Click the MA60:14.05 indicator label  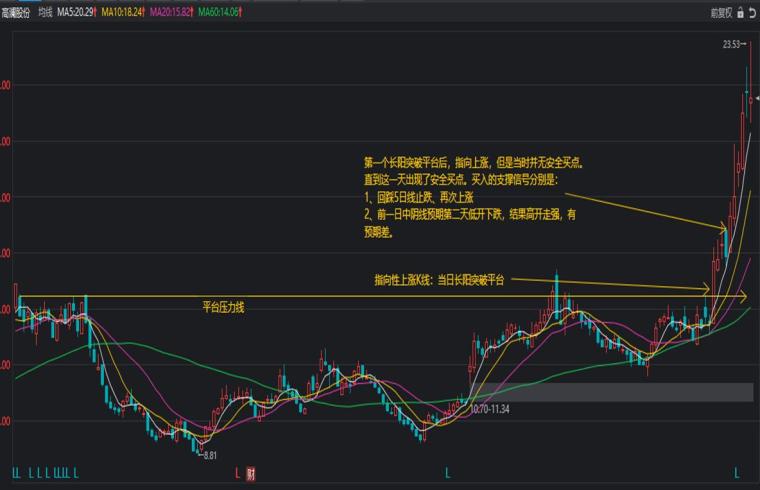(x=220, y=12)
